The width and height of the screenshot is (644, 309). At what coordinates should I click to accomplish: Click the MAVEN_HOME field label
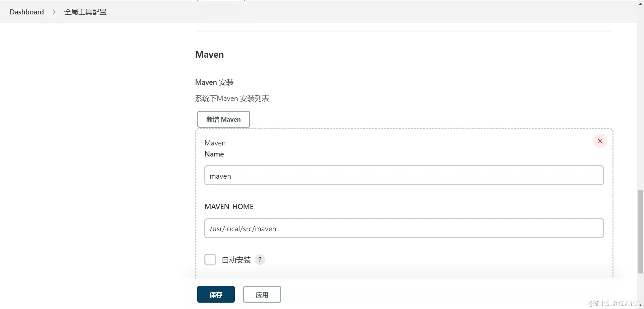(x=229, y=206)
